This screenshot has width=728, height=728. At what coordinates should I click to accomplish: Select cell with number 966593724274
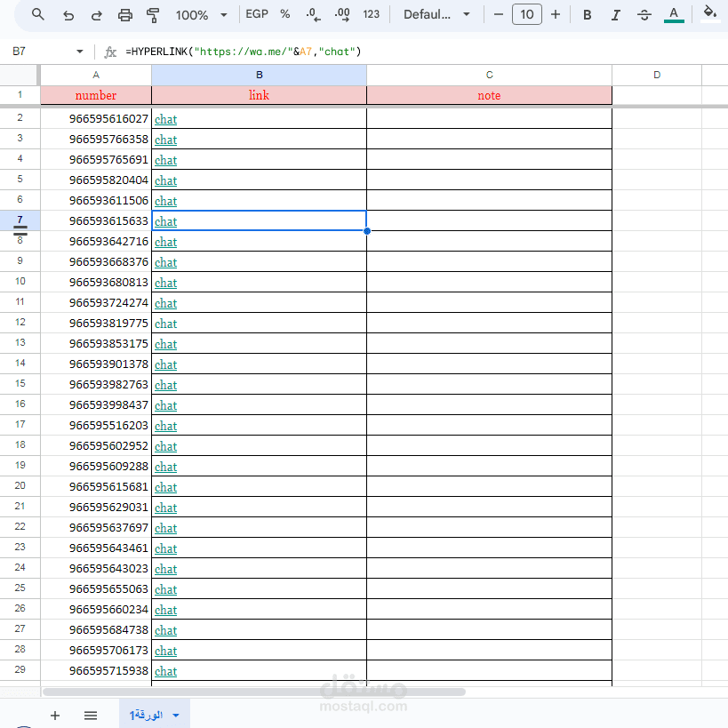(96, 302)
